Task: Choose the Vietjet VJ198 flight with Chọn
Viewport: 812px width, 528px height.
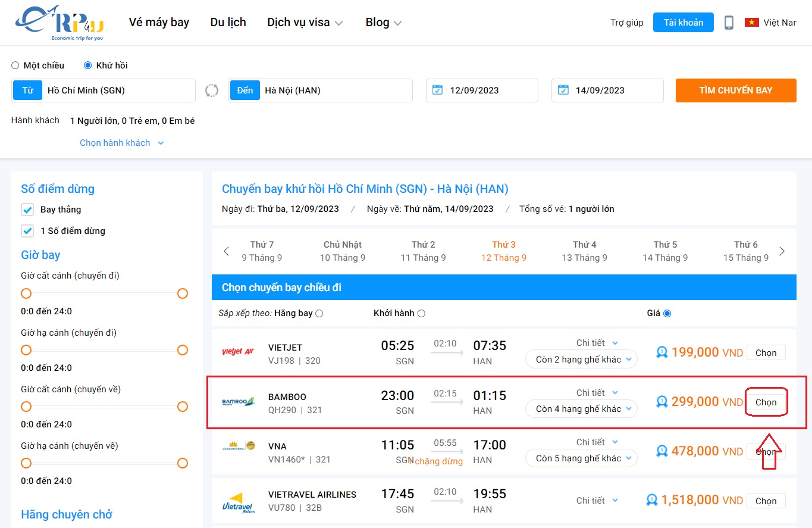Action: (766, 352)
